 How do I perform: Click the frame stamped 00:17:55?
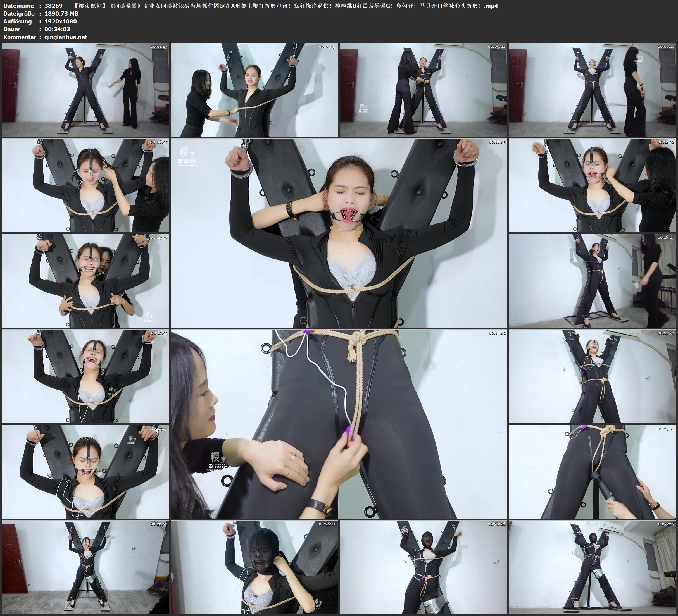pyautogui.click(x=85, y=376)
